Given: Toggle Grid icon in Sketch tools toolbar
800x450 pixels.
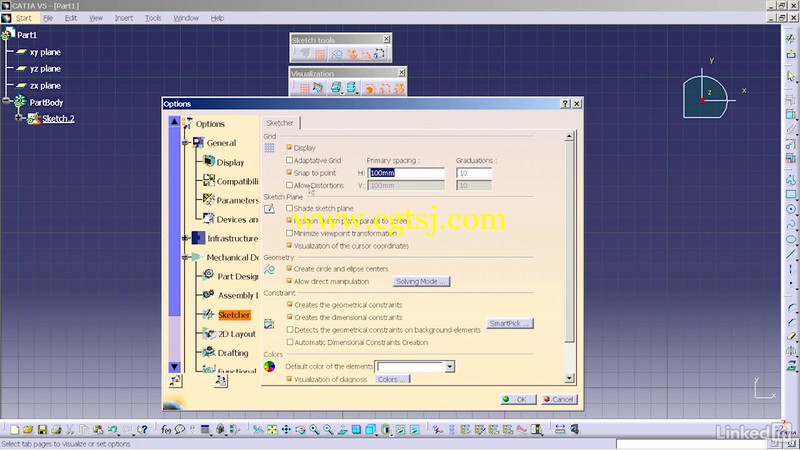Looking at the screenshot, I should point(305,53).
